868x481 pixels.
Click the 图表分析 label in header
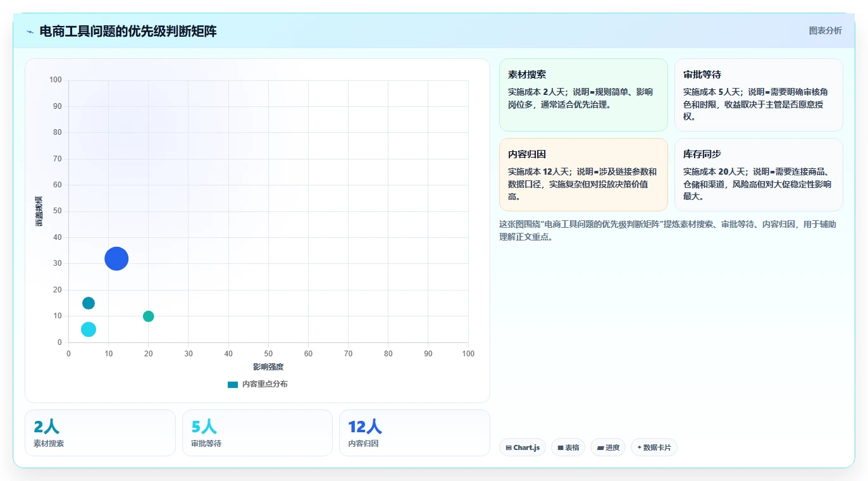[825, 30]
